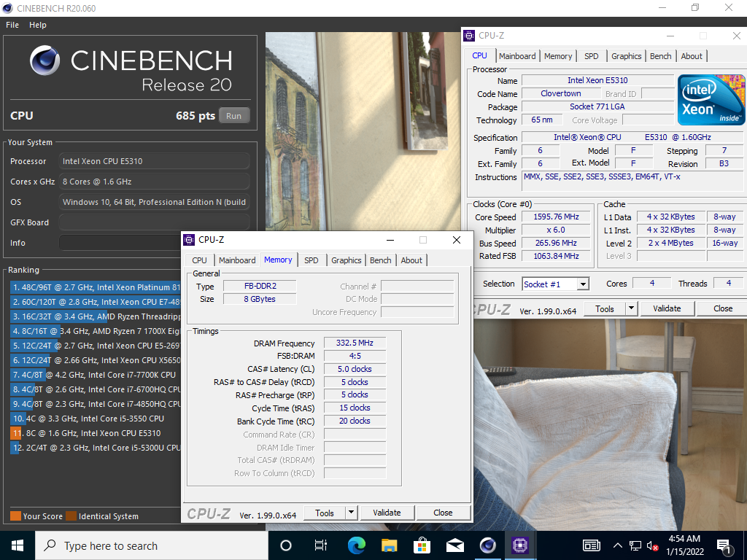Click the Run button for CPU benchmark
The height and width of the screenshot is (560, 747).
[x=234, y=116]
